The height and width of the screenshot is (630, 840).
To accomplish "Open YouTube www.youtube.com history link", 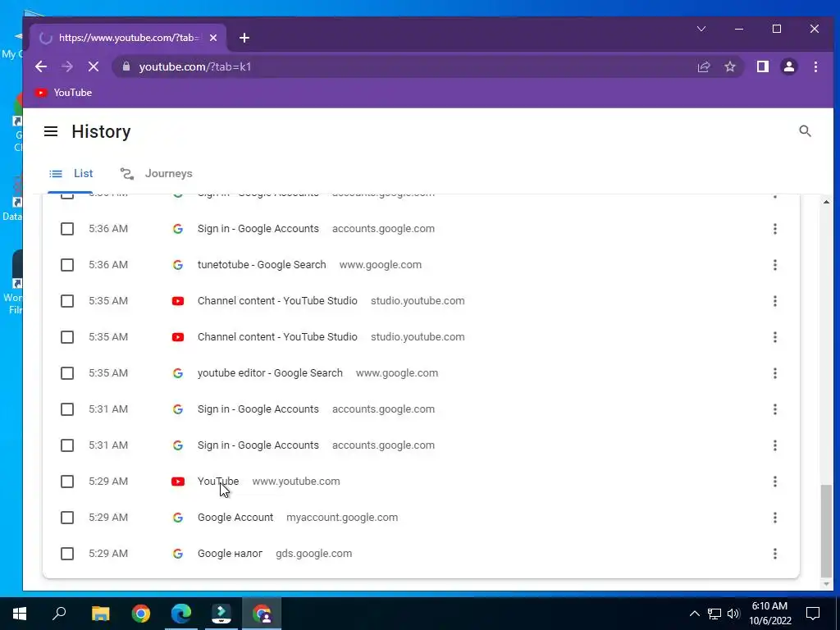I will 218,481.
